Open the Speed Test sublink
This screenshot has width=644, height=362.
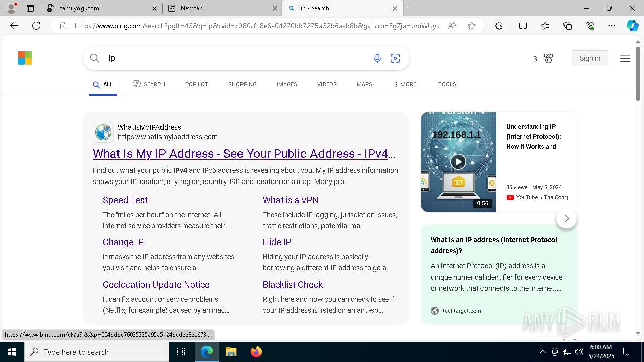coord(125,200)
